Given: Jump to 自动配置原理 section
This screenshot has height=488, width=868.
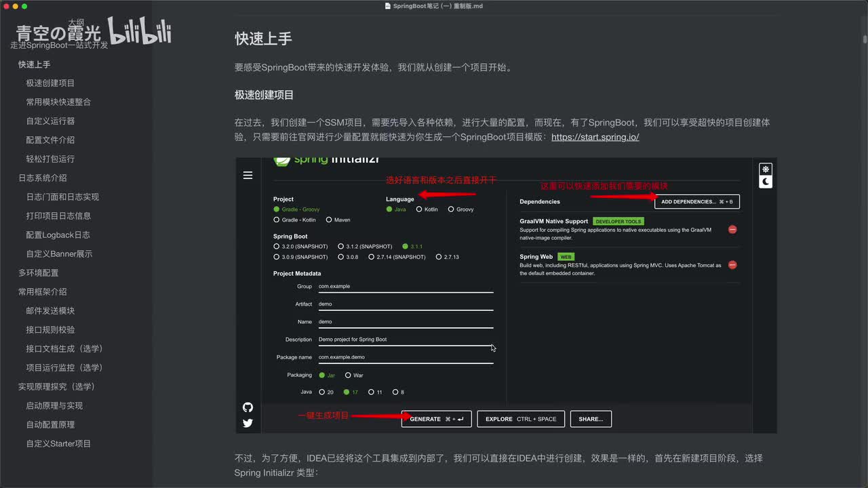Looking at the screenshot, I should tap(50, 425).
